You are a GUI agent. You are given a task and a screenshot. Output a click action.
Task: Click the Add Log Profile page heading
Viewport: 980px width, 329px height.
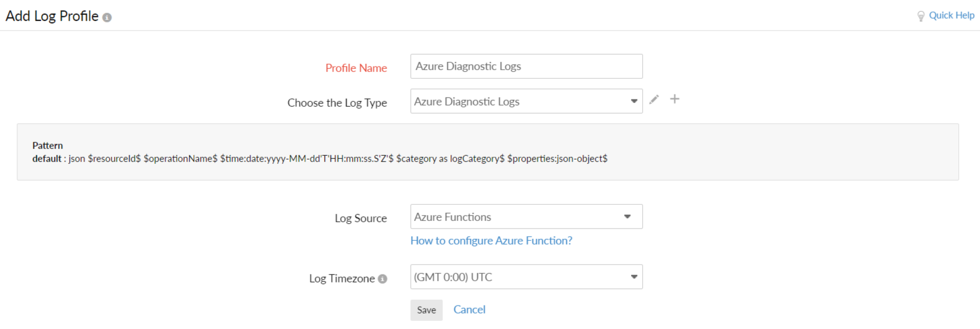pos(52,16)
